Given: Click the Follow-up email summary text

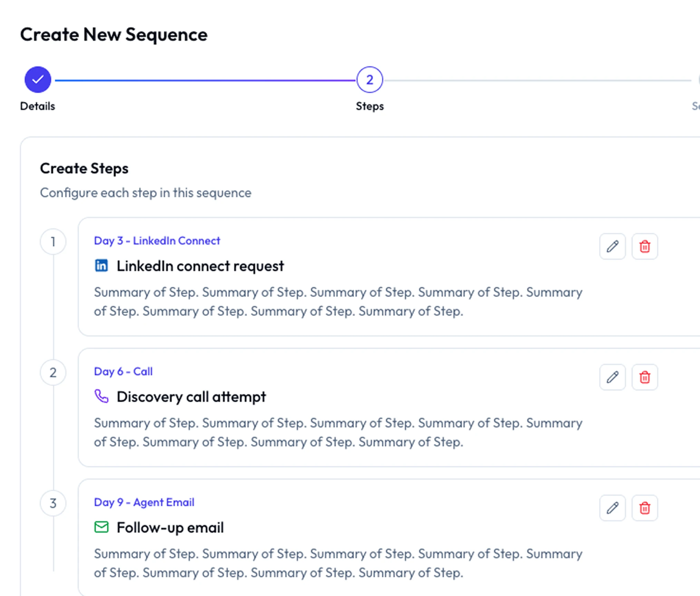Looking at the screenshot, I should 338,563.
